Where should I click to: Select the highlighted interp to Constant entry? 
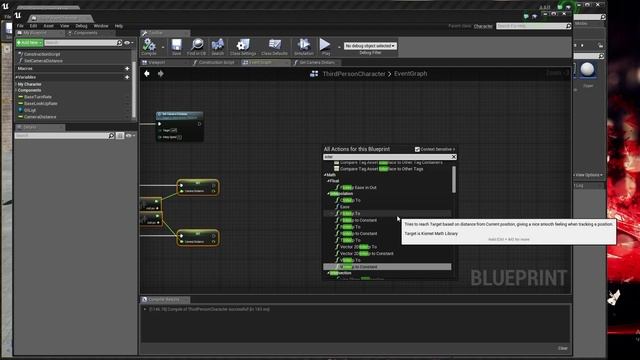[387, 267]
